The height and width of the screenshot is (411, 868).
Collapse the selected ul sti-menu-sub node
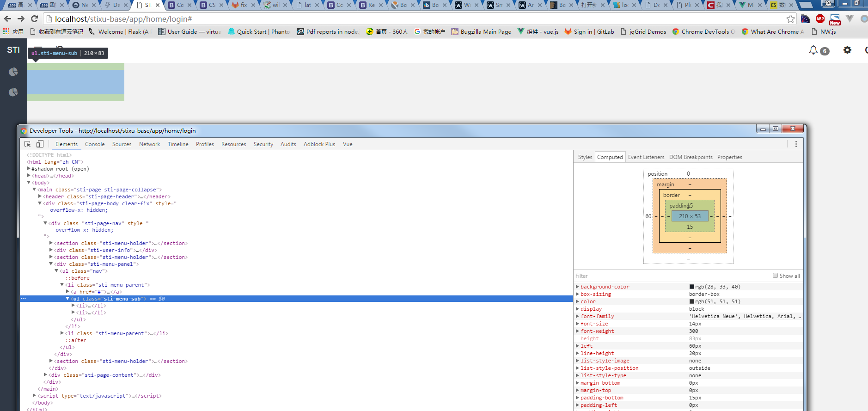tap(67, 299)
